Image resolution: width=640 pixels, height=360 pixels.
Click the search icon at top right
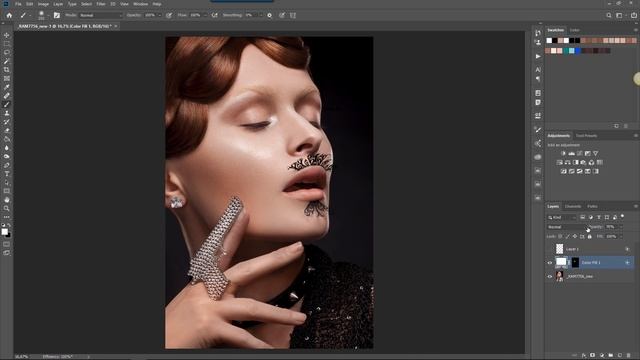609,15
